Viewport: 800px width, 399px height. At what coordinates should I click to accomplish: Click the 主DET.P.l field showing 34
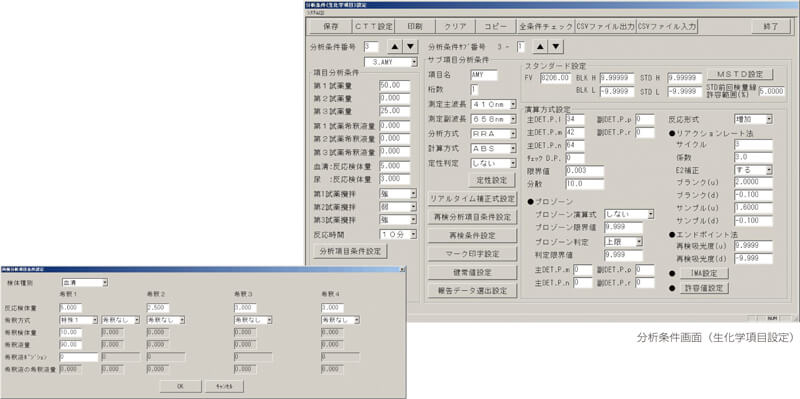pyautogui.click(x=574, y=120)
